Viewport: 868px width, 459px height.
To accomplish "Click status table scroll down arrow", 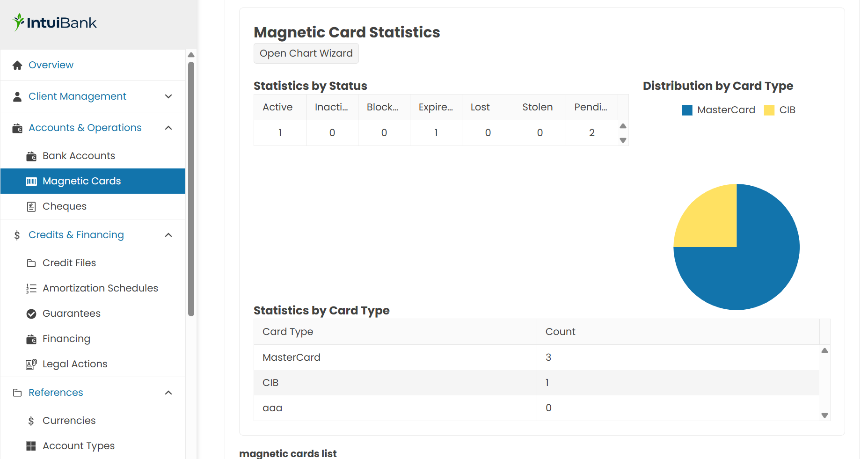I will click(x=623, y=140).
